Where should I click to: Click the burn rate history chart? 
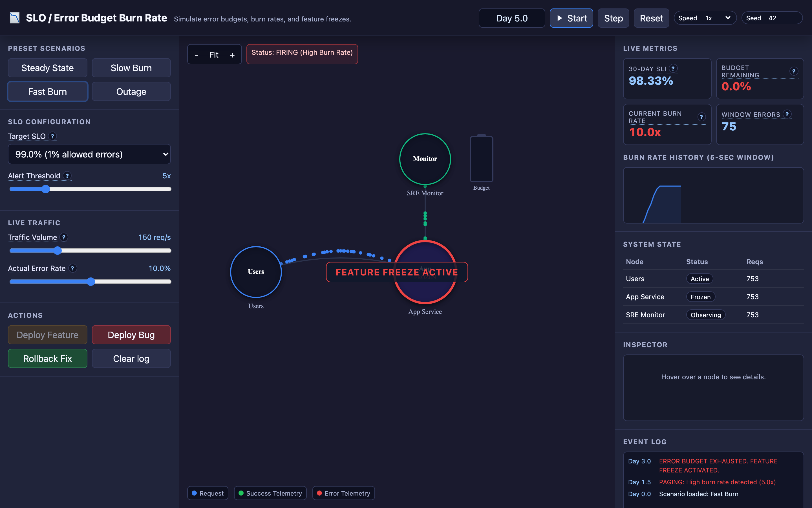click(x=713, y=195)
